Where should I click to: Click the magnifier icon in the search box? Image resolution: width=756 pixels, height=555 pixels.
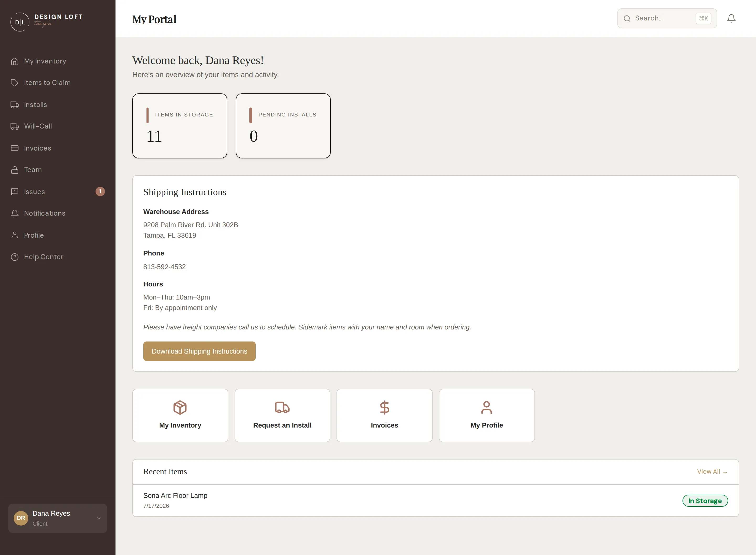pyautogui.click(x=627, y=18)
